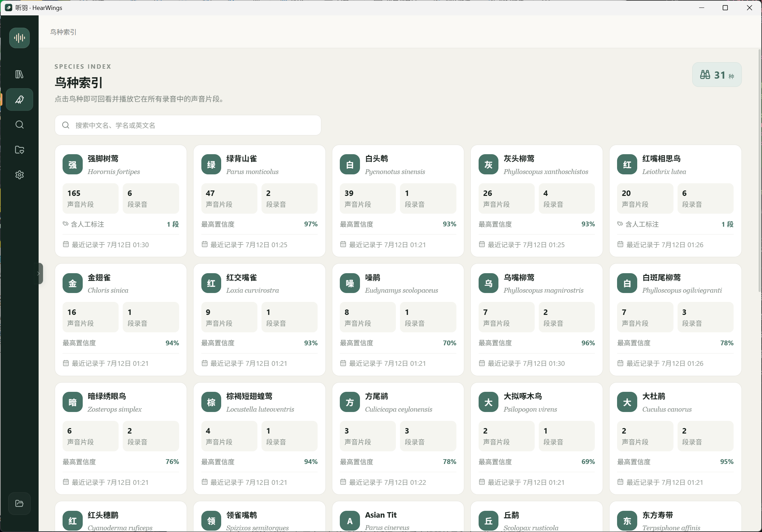Open the 方尾鹟 species card avatar
This screenshot has width=762, height=532.
[350, 402]
